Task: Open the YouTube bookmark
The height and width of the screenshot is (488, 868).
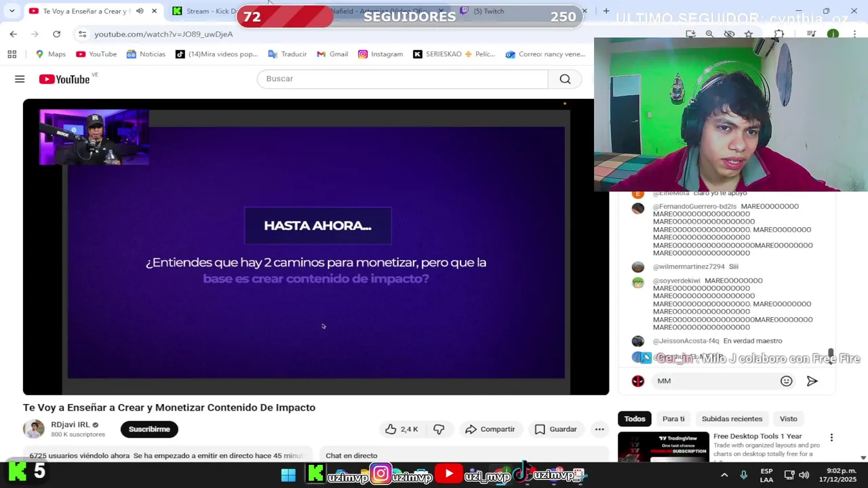Action: (x=96, y=54)
